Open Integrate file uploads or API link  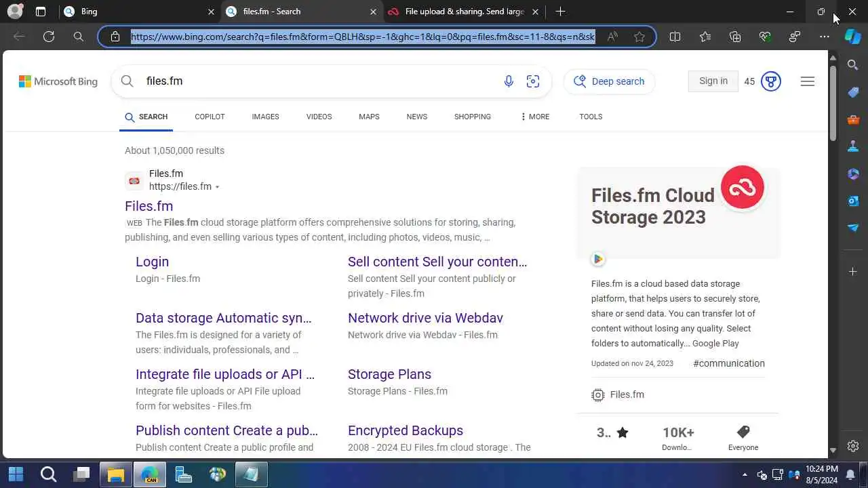coord(225,374)
